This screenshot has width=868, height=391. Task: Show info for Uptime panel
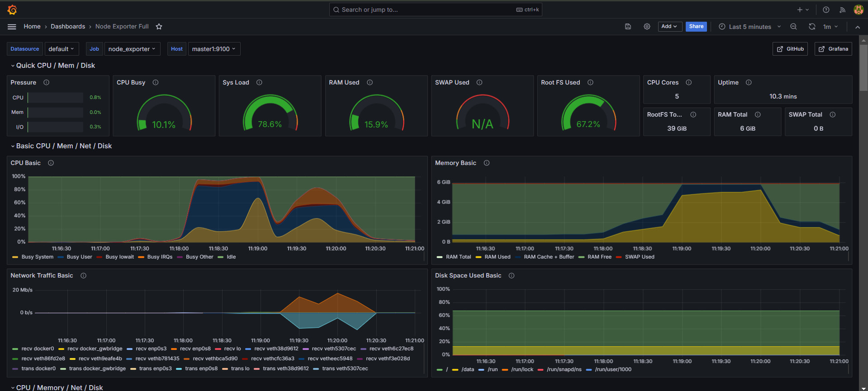(x=749, y=82)
